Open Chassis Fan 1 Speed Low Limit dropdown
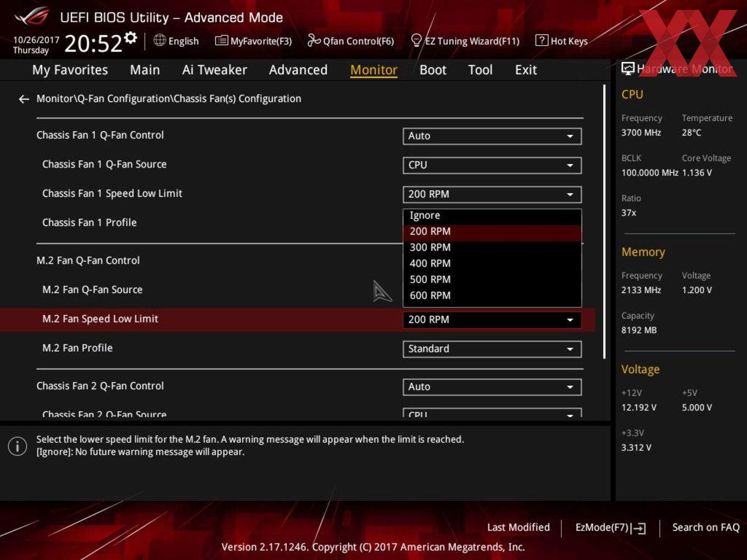Viewport: 747px width, 560px height. point(492,194)
